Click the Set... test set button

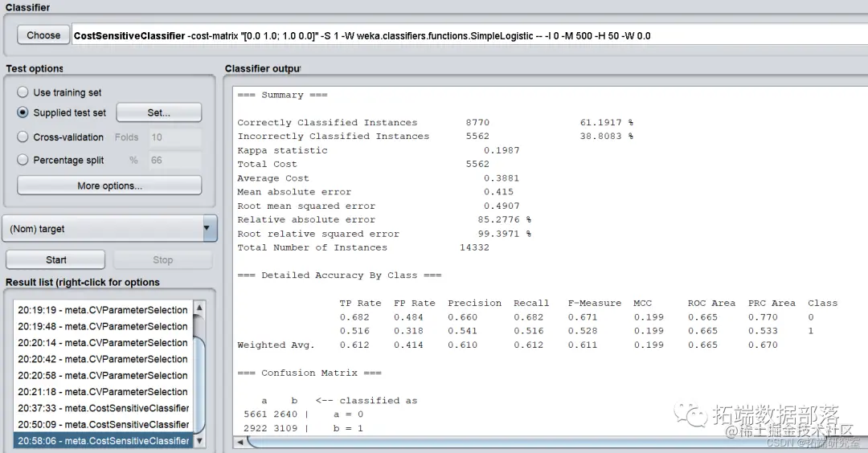coord(159,112)
